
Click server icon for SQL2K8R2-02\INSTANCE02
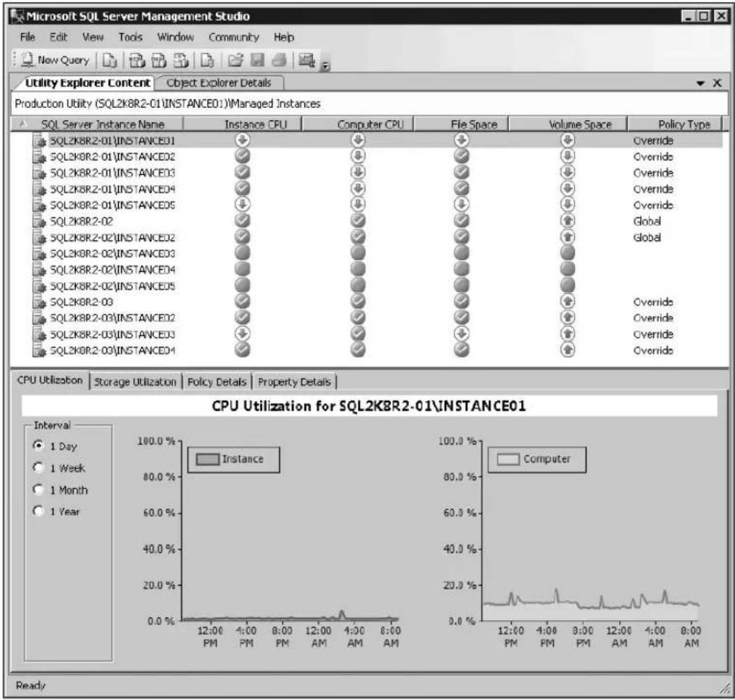tap(40, 237)
